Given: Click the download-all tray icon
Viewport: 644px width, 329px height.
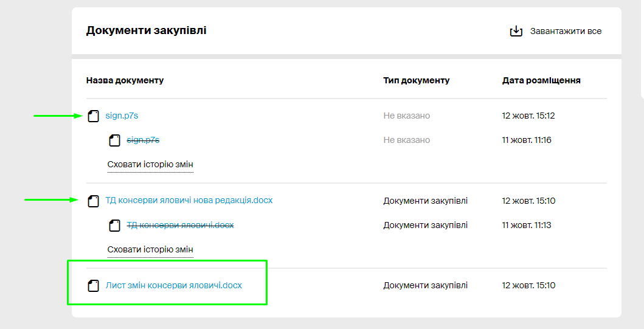Looking at the screenshot, I should (516, 31).
